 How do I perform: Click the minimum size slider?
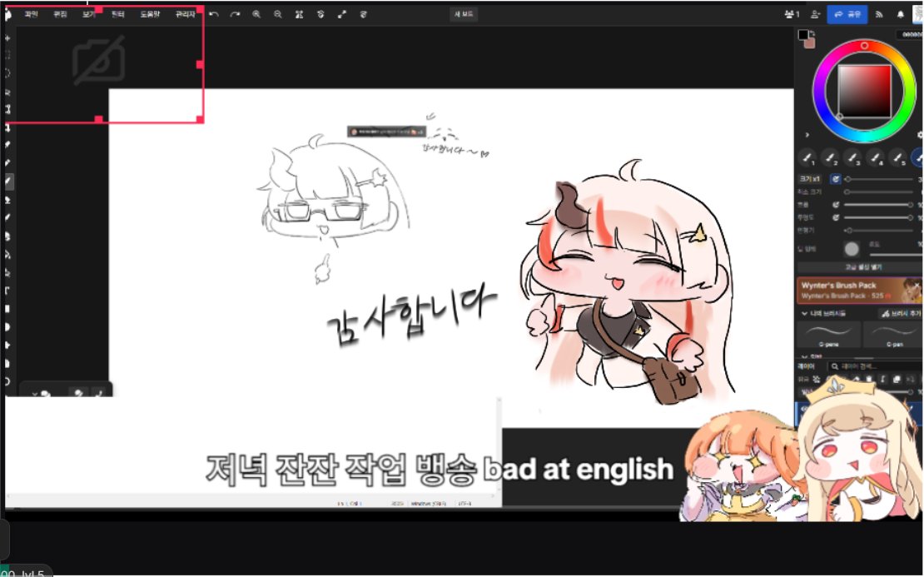click(x=879, y=192)
